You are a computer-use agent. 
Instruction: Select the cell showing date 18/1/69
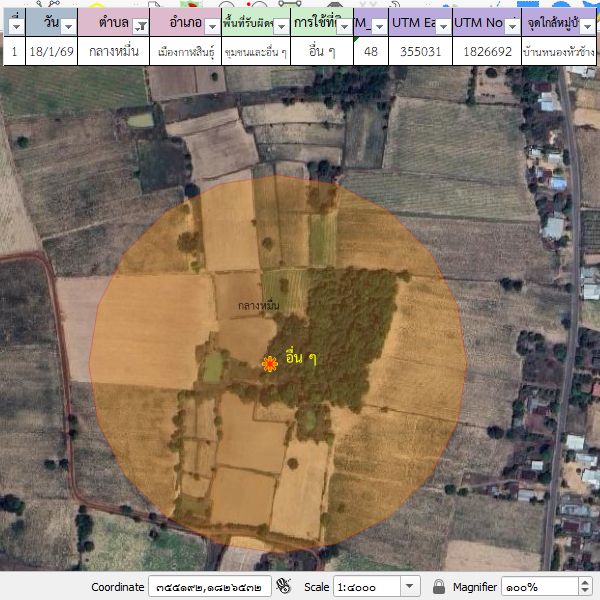[x=48, y=50]
